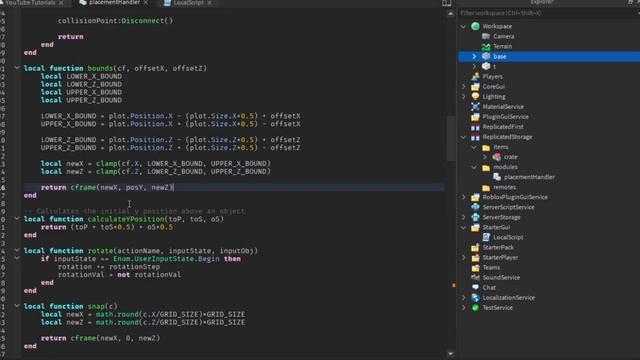
Task: Collapse the modules folder node
Action: pos(474,167)
